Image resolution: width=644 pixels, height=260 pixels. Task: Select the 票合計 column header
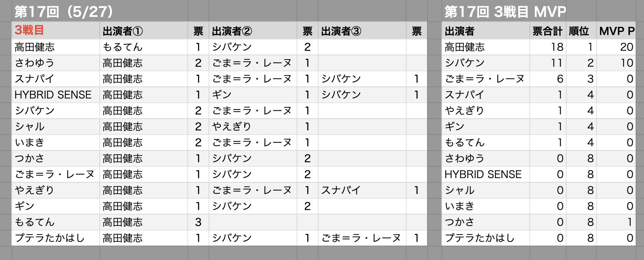[548, 31]
